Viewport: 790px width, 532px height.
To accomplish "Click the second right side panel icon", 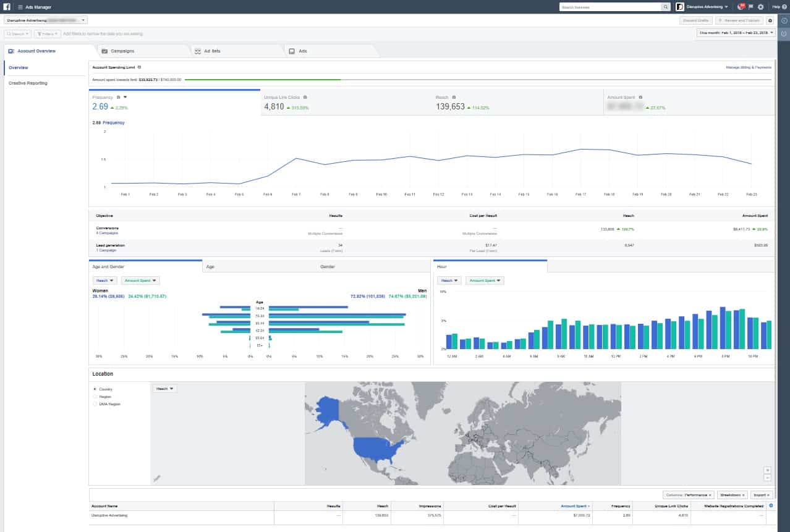I will coord(784,33).
